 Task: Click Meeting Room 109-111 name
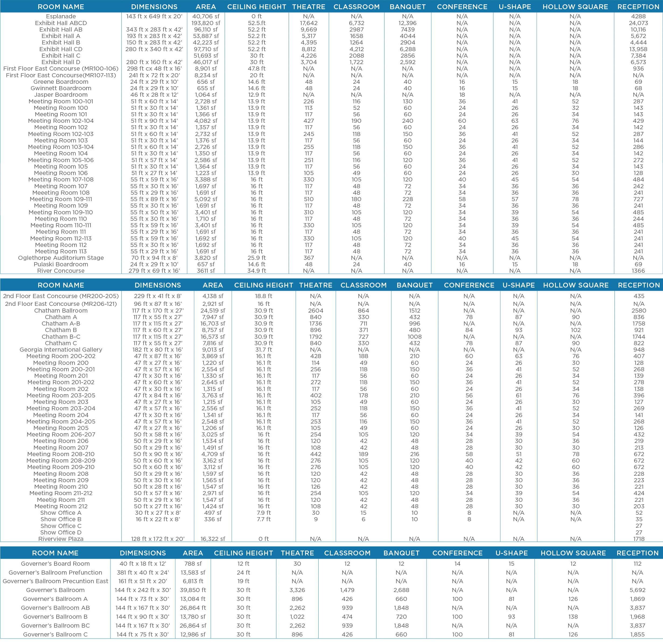(61, 199)
